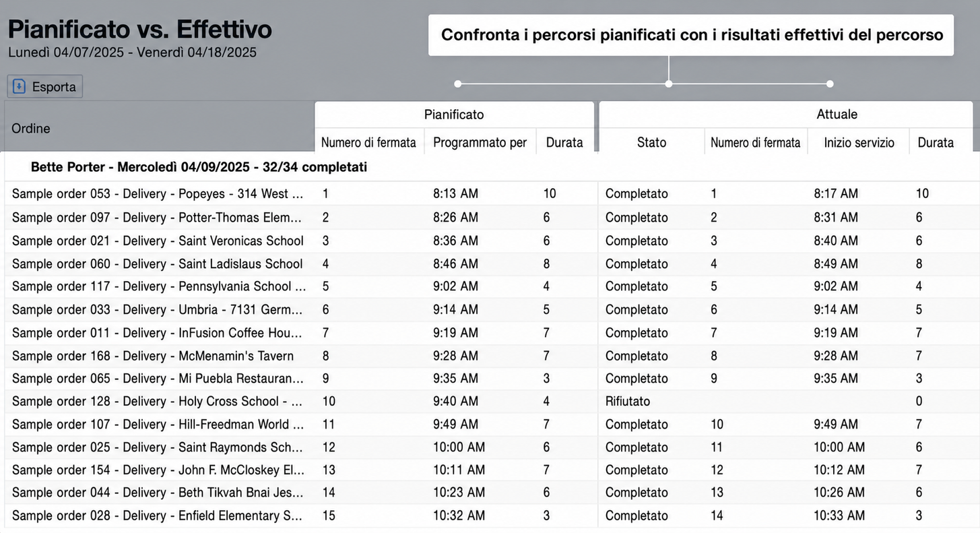Image resolution: width=980 pixels, height=533 pixels.
Task: Click the Attuale group header
Action: (x=837, y=115)
